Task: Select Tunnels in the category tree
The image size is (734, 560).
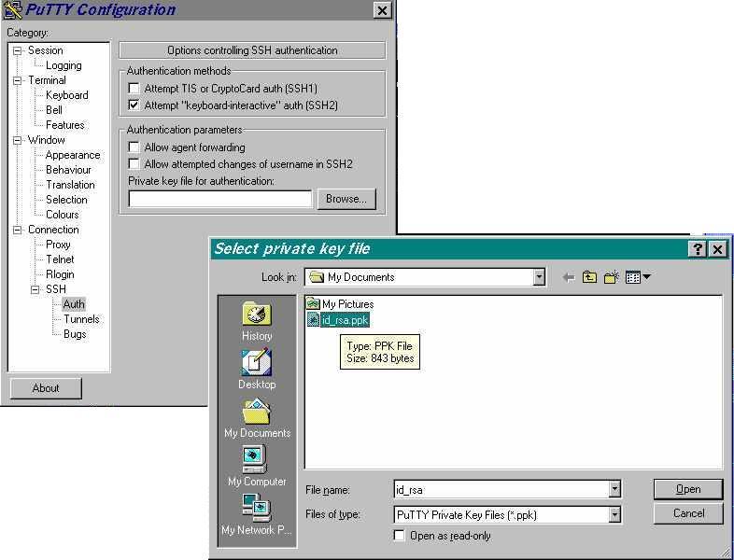Action: tap(81, 319)
